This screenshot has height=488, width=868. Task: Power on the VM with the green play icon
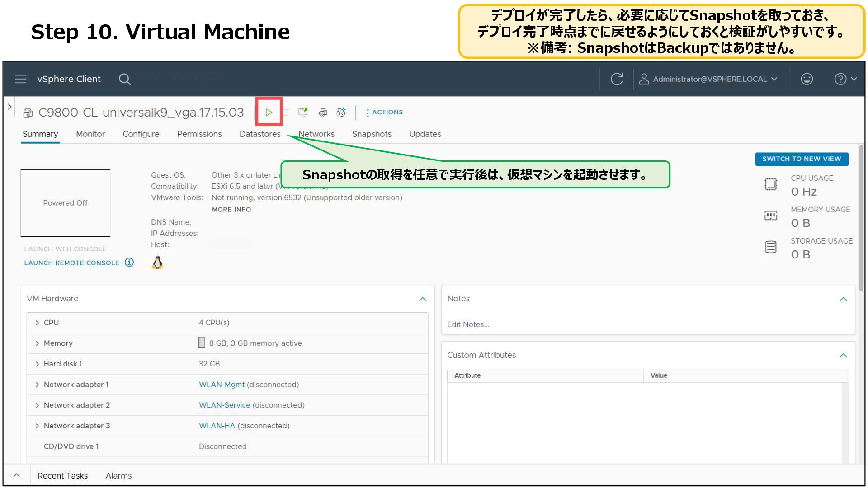(269, 112)
